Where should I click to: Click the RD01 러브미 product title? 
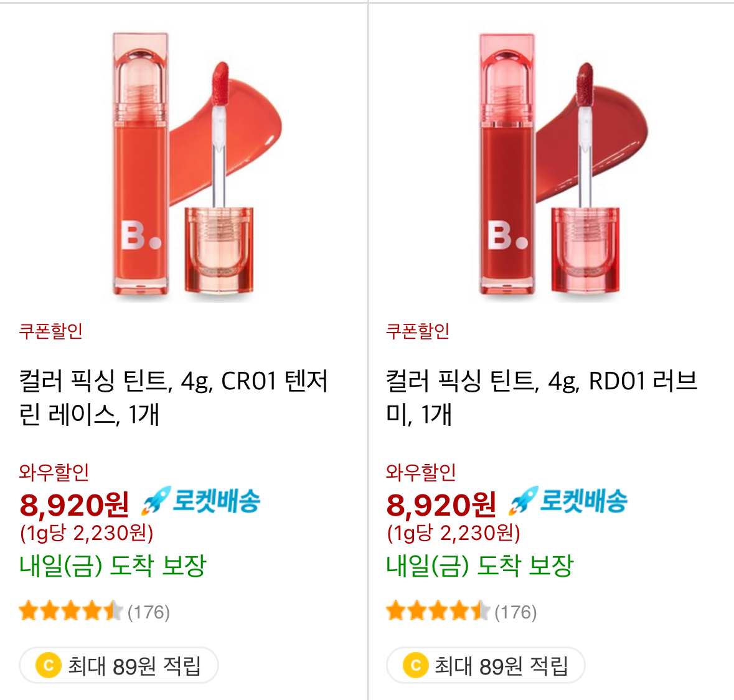[x=541, y=397]
